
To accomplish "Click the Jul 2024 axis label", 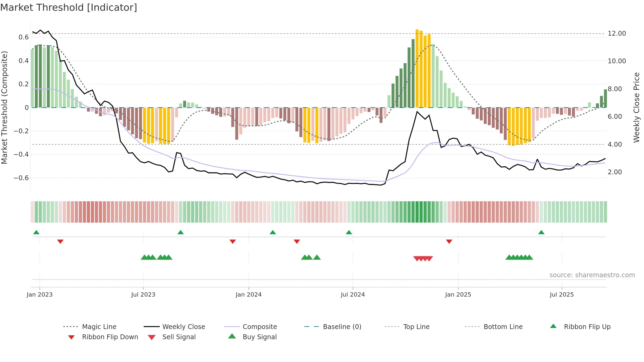I will (353, 294).
